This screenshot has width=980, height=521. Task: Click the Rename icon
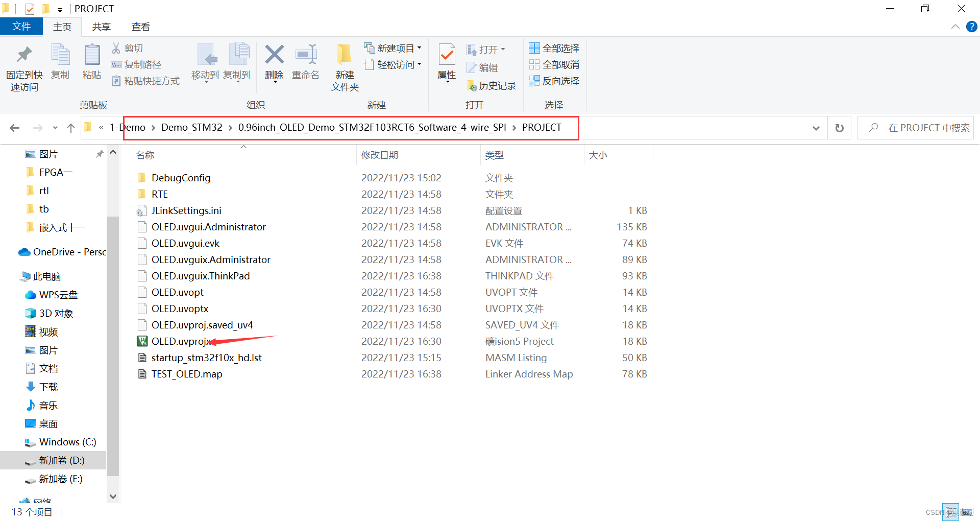tap(306, 55)
